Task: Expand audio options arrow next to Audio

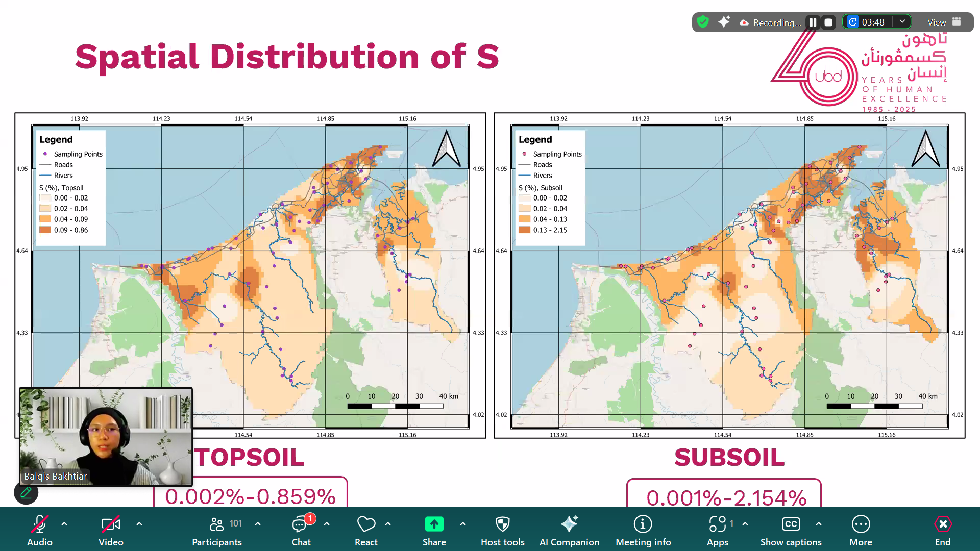Action: (x=64, y=524)
